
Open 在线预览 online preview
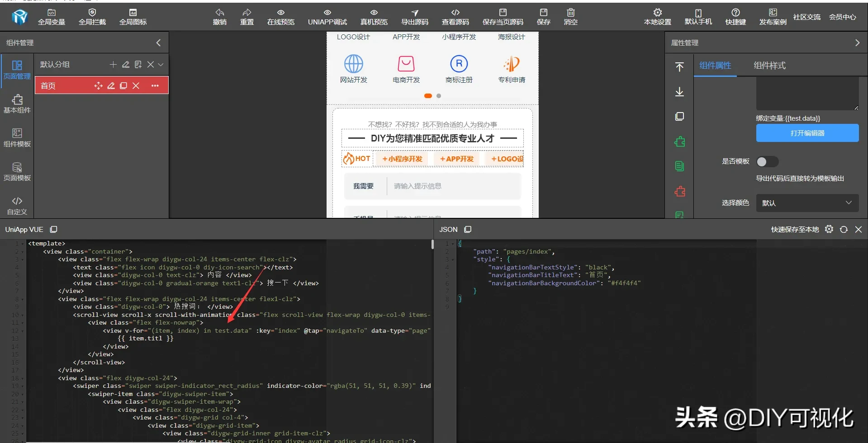(280, 17)
